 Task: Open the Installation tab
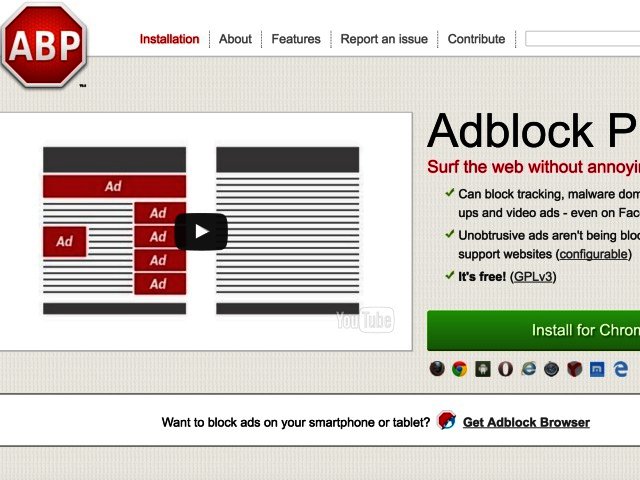(169, 39)
